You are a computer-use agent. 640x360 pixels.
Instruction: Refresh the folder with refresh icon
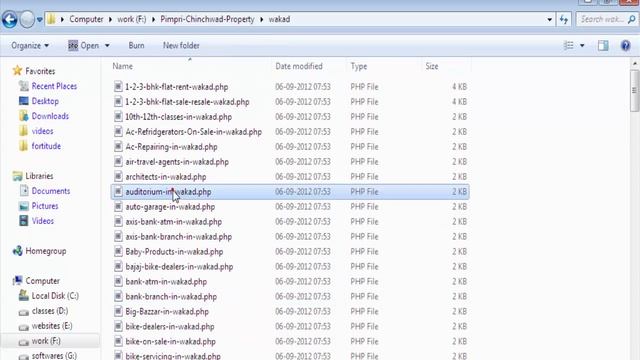point(564,19)
